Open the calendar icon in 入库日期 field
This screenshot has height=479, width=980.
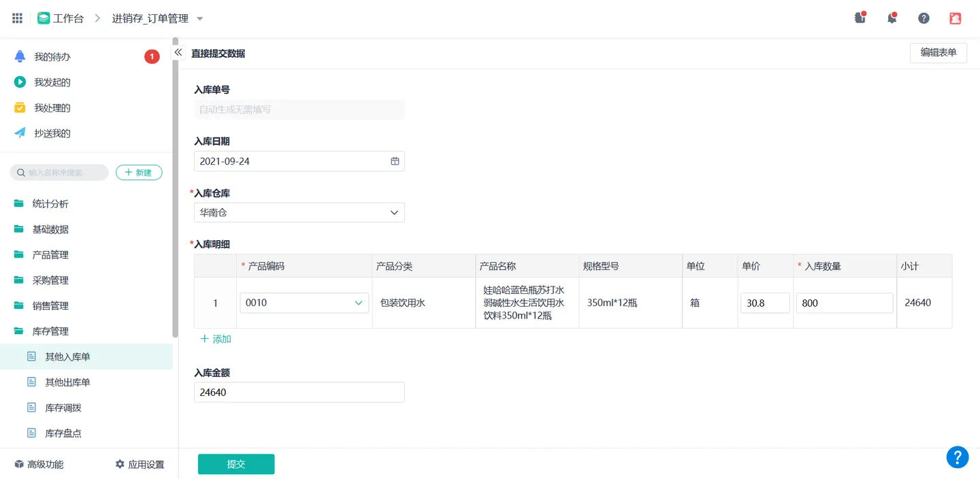(395, 161)
